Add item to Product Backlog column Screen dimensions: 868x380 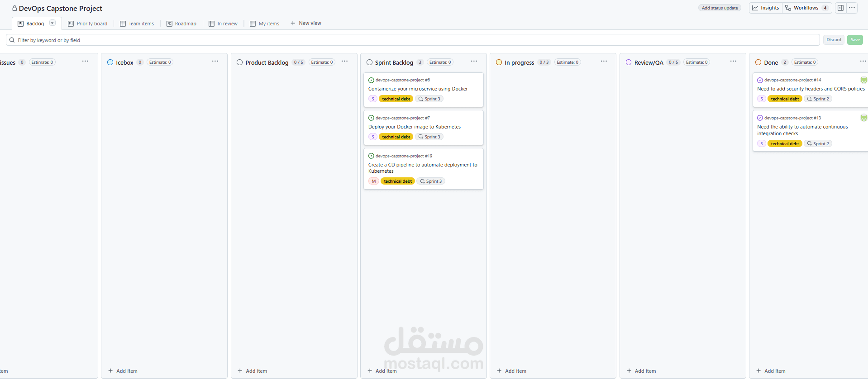click(x=252, y=371)
